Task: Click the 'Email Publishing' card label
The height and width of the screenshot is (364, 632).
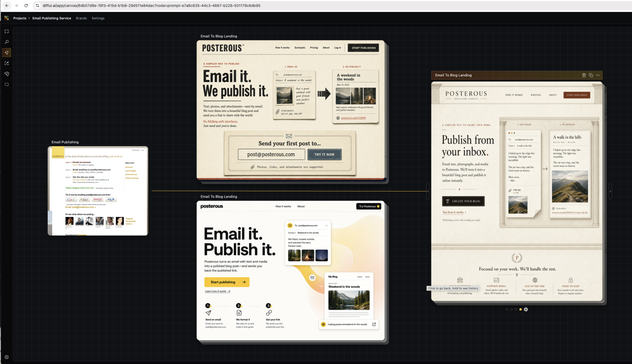Action: point(65,142)
